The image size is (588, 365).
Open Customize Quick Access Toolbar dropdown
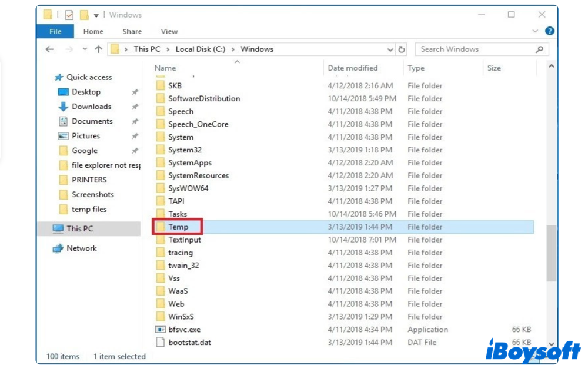pos(96,15)
